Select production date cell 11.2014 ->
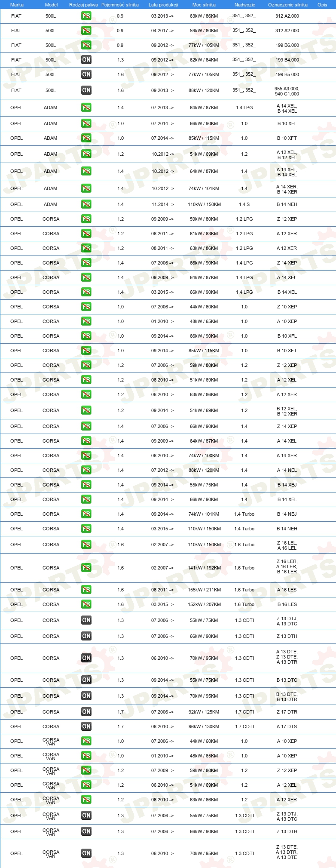Image resolution: width=336 pixels, height=868 pixels. click(x=163, y=204)
